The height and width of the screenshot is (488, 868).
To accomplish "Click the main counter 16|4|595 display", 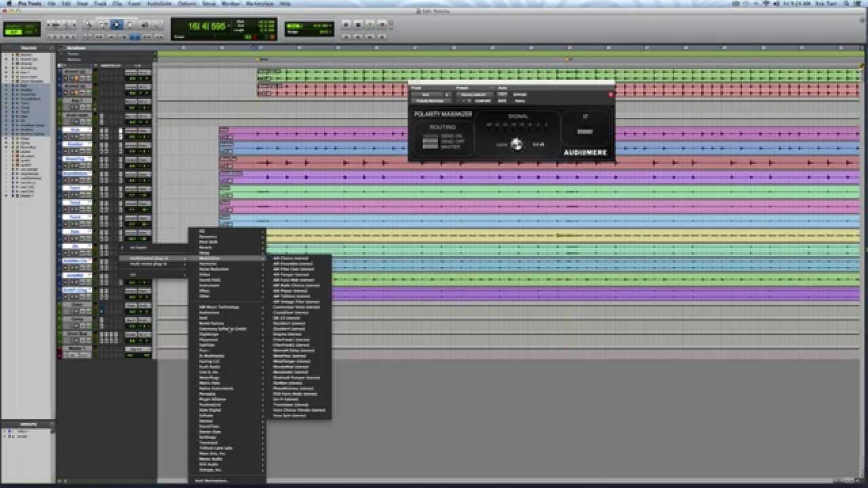I will 208,26.
